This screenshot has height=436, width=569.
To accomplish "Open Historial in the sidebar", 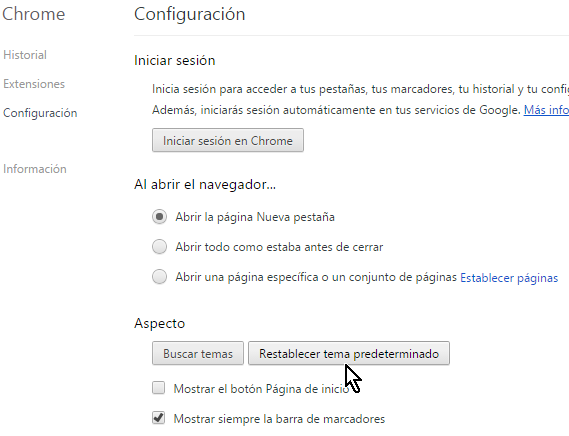I will 25,55.
